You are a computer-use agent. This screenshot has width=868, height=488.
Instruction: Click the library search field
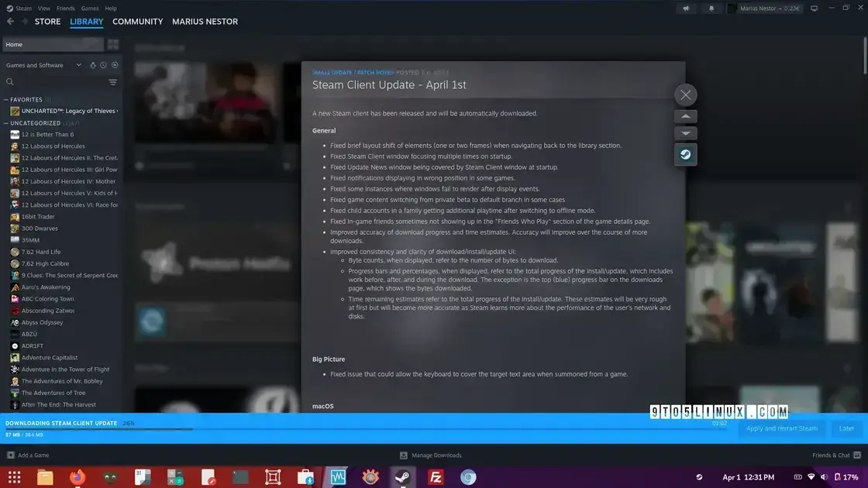(55, 82)
